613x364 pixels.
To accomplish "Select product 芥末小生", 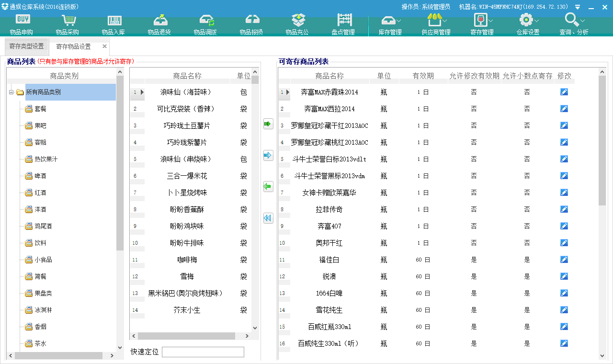I will point(187,310).
